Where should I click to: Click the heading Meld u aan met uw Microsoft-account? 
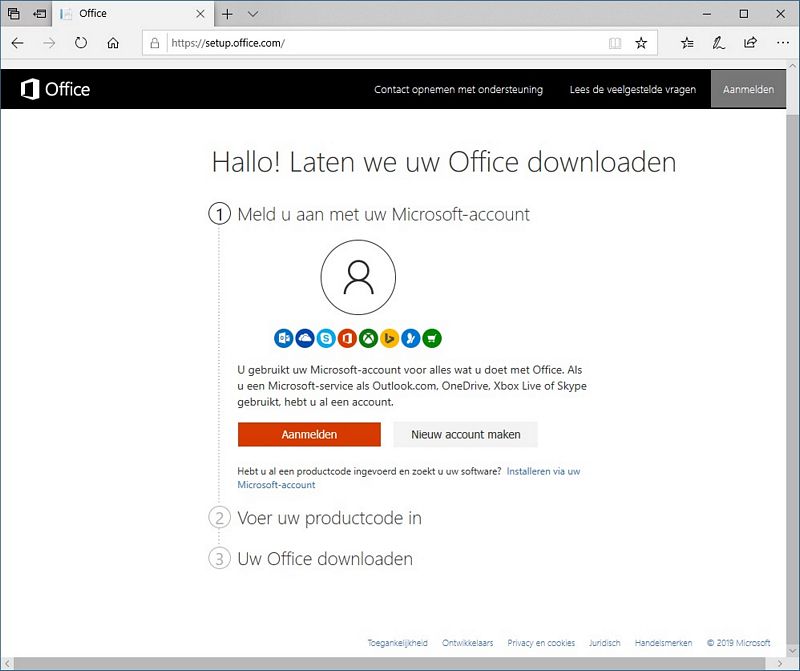(384, 214)
